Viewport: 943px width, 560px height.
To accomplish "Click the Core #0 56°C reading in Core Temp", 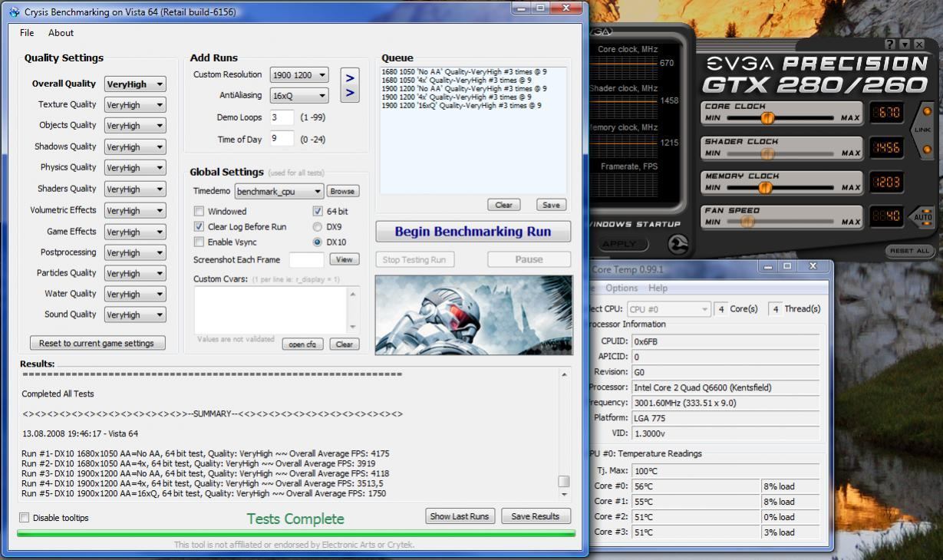I will pyautogui.click(x=695, y=486).
